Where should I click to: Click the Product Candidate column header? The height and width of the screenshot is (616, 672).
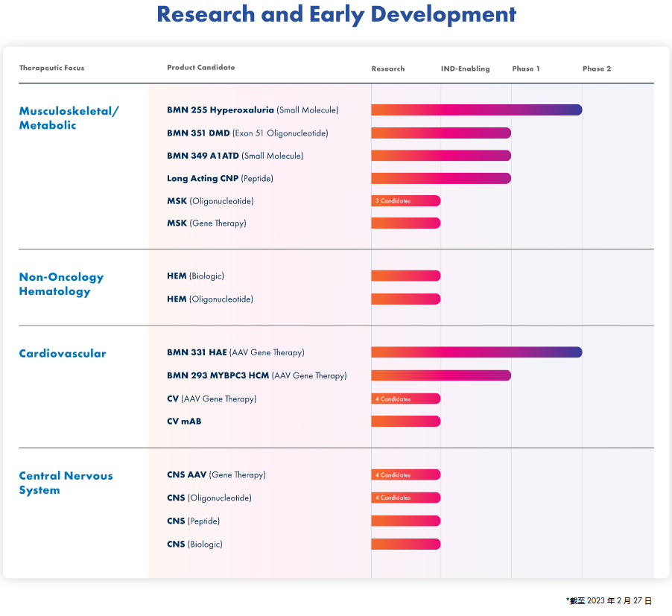(x=200, y=68)
